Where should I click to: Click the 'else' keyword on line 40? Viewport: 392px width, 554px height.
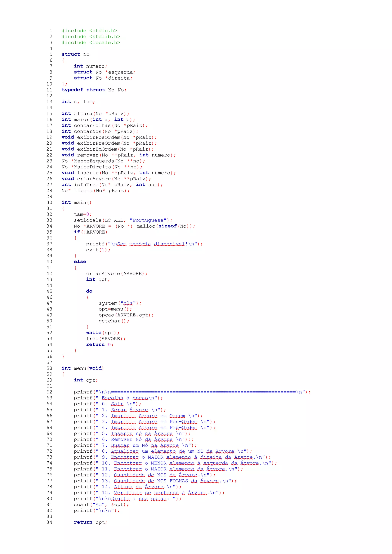tap(80, 262)
